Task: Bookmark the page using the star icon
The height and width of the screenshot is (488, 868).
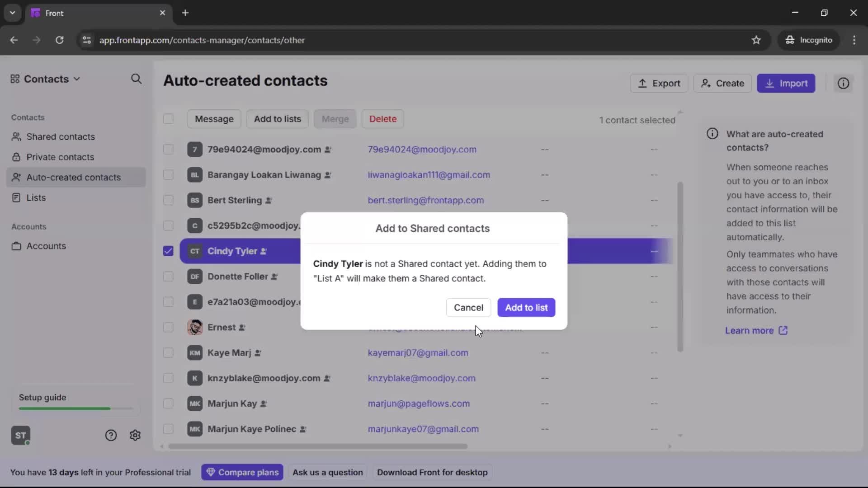Action: click(x=757, y=40)
